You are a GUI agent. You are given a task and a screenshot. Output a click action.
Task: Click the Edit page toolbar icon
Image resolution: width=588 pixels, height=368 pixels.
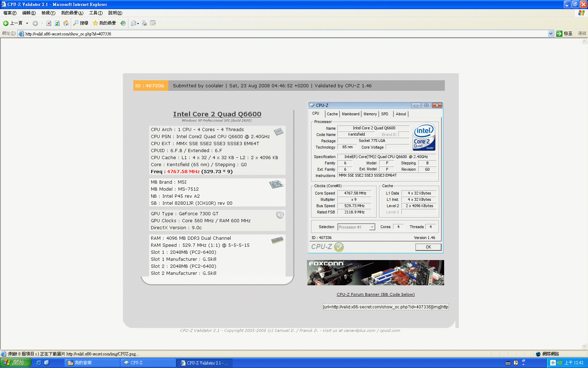(x=153, y=23)
